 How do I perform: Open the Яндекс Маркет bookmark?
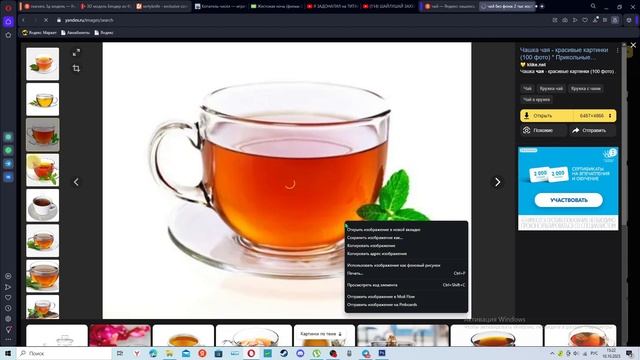tap(39, 33)
